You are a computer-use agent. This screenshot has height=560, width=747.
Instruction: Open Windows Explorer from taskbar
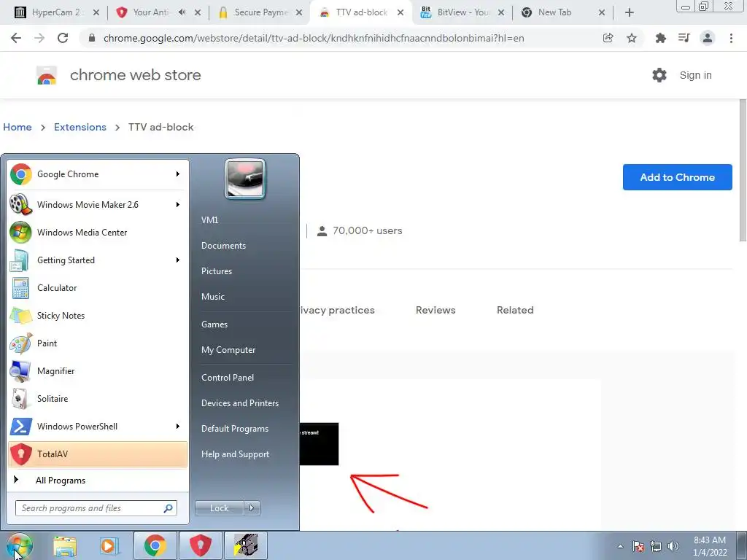pos(65,546)
